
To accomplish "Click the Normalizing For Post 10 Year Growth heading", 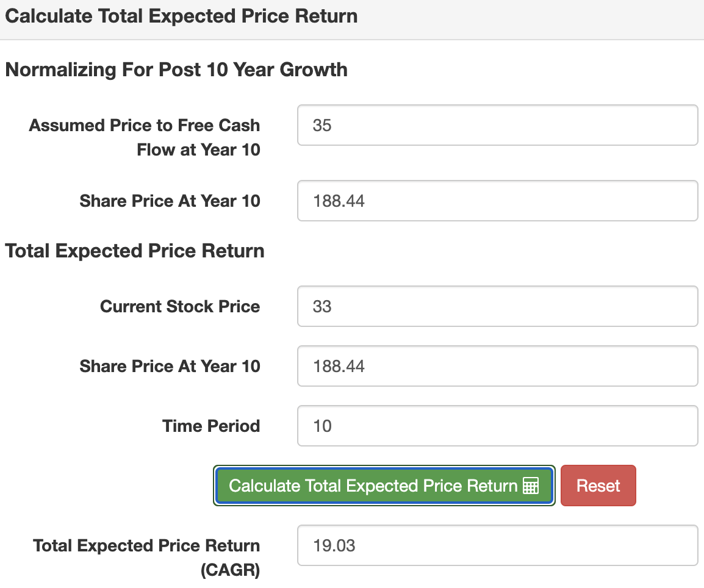I will 176,70.
